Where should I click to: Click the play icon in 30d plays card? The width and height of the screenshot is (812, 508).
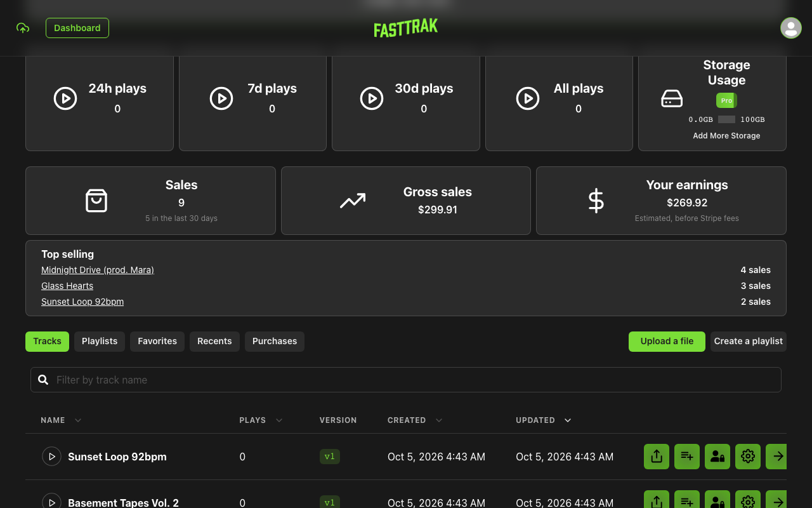tap(372, 98)
